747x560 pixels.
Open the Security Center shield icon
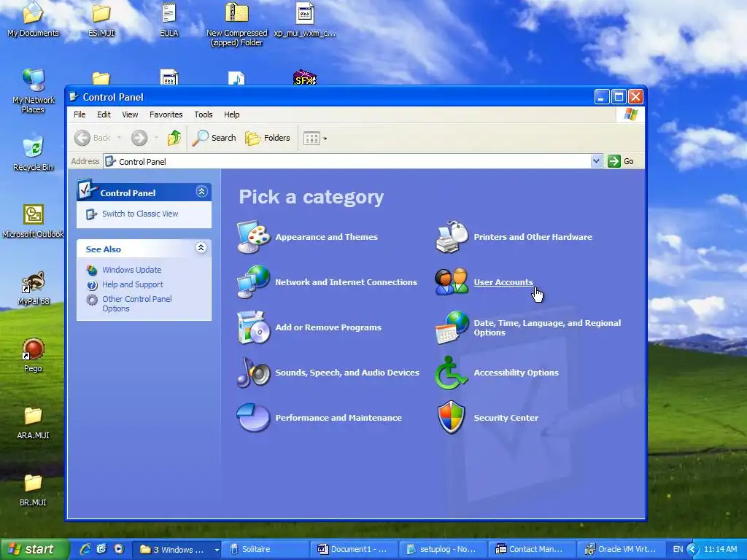pos(452,418)
